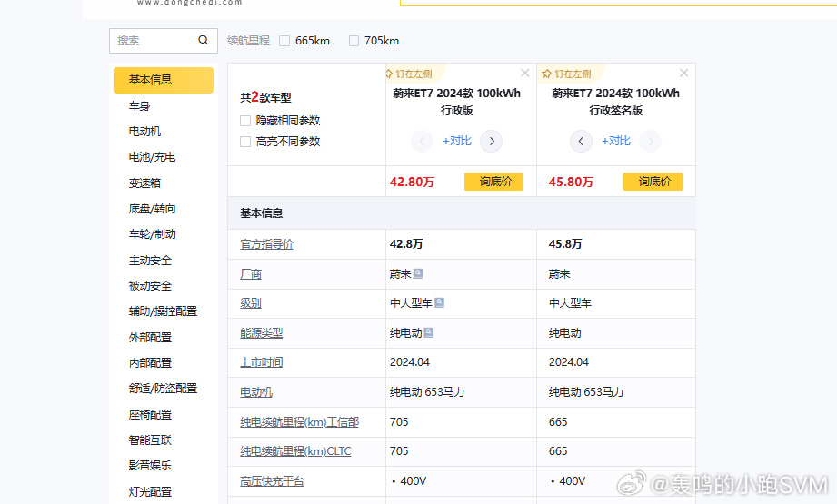This screenshot has height=504, width=837.
Task: Jump to 车轮/制动 section
Action: (152, 234)
